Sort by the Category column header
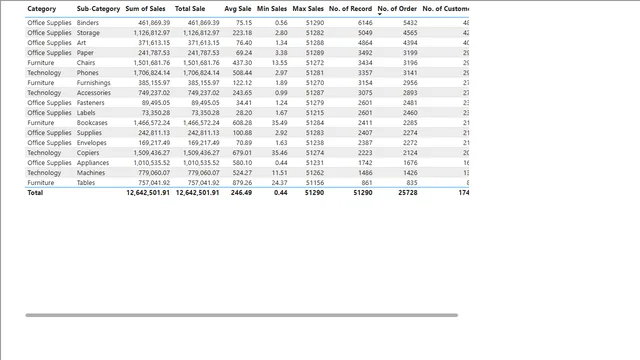 42,9
